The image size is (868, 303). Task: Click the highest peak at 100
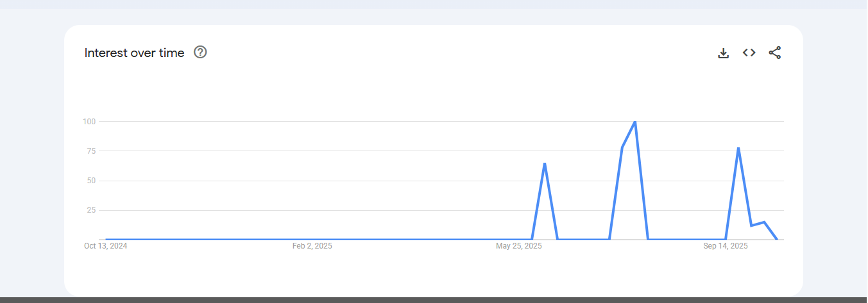click(x=635, y=122)
